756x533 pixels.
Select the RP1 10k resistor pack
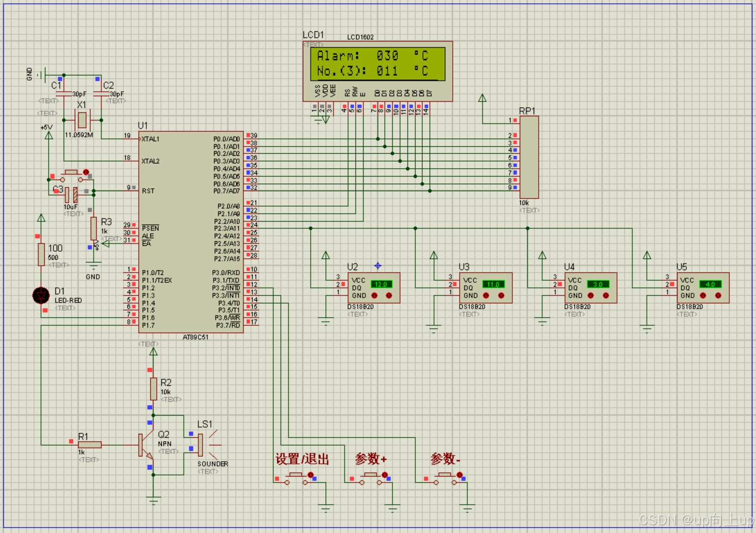point(529,157)
